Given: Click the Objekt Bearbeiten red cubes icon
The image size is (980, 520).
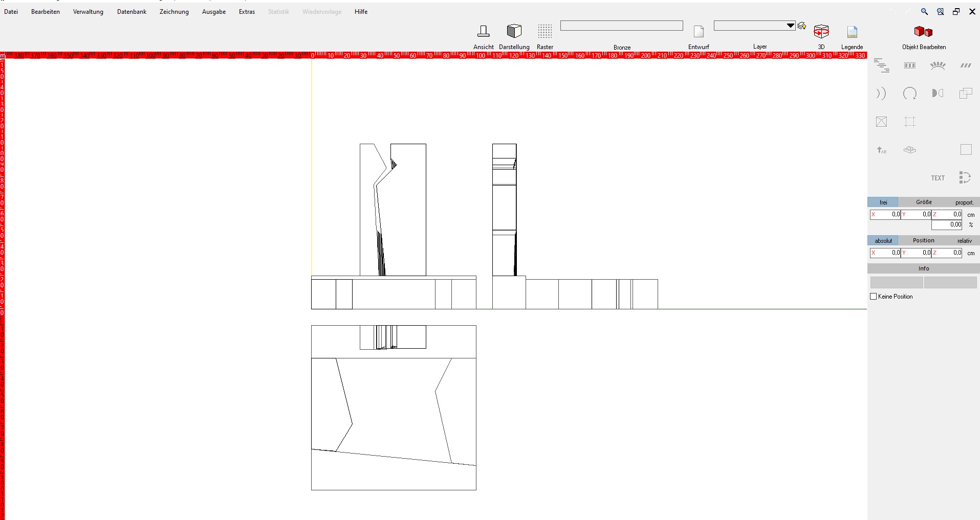Looking at the screenshot, I should [x=923, y=32].
